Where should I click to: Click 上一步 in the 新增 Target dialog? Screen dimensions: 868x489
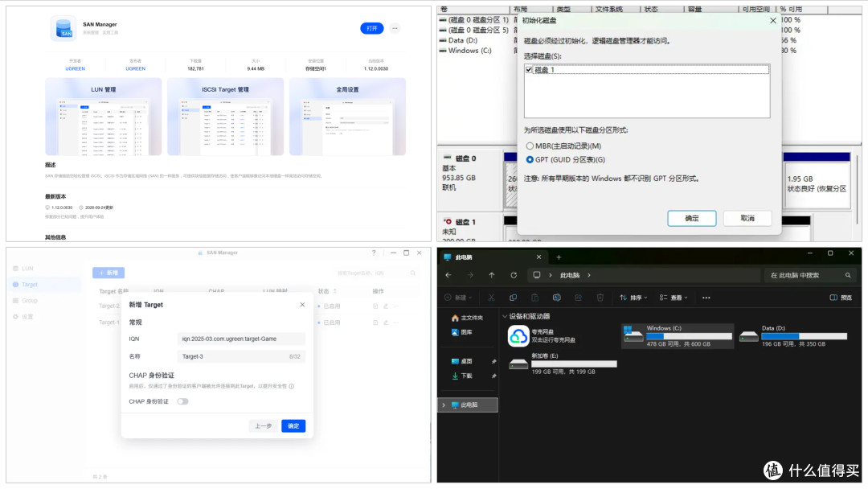tap(263, 426)
